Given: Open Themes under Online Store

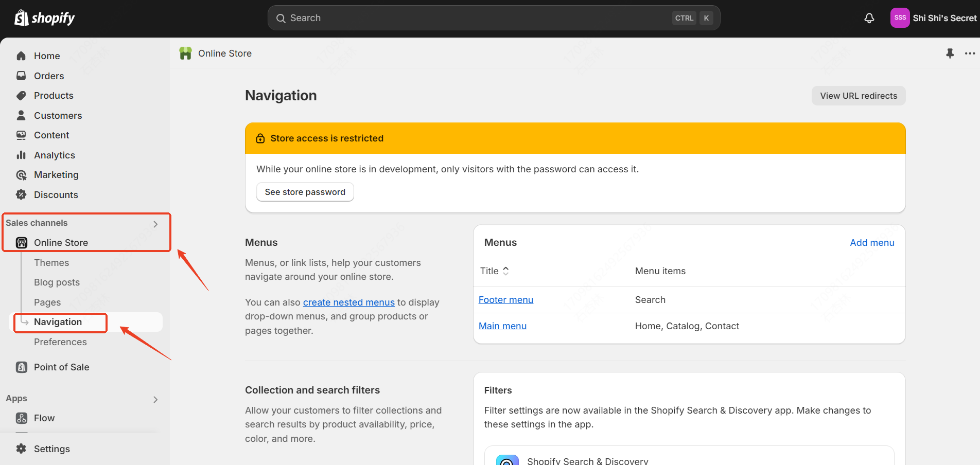Looking at the screenshot, I should (51, 263).
